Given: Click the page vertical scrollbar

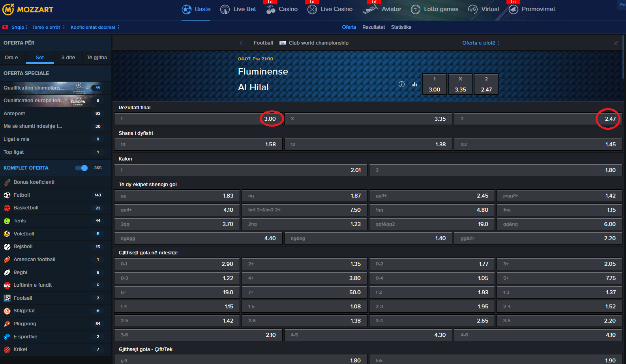Looking at the screenshot, I should (x=624, y=57).
